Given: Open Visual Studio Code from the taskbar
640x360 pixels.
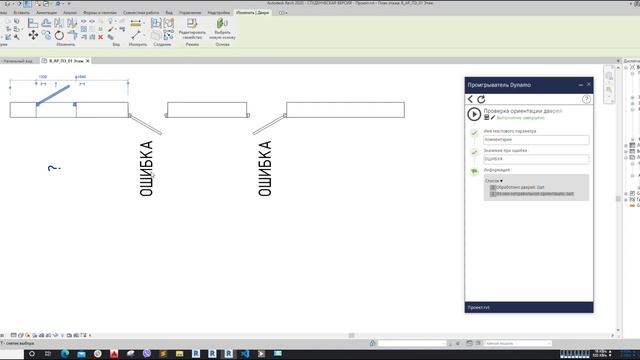Looking at the screenshot, I should pos(245,353).
